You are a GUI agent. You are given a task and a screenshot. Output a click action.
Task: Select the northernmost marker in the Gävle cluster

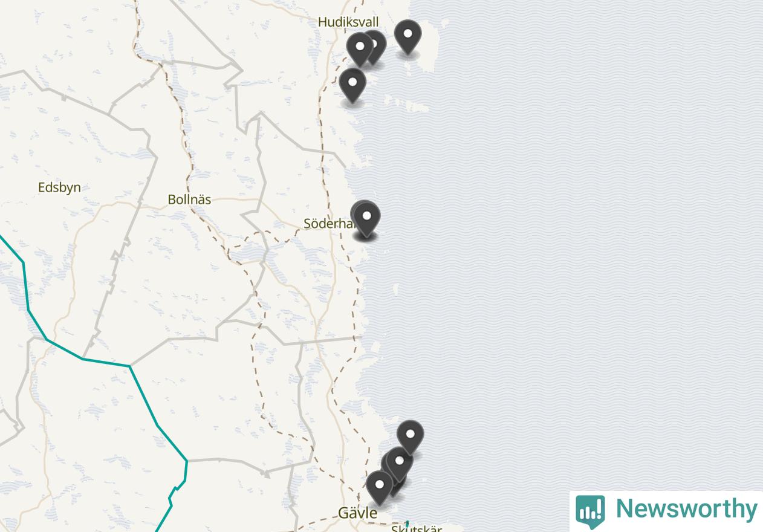pos(410,437)
